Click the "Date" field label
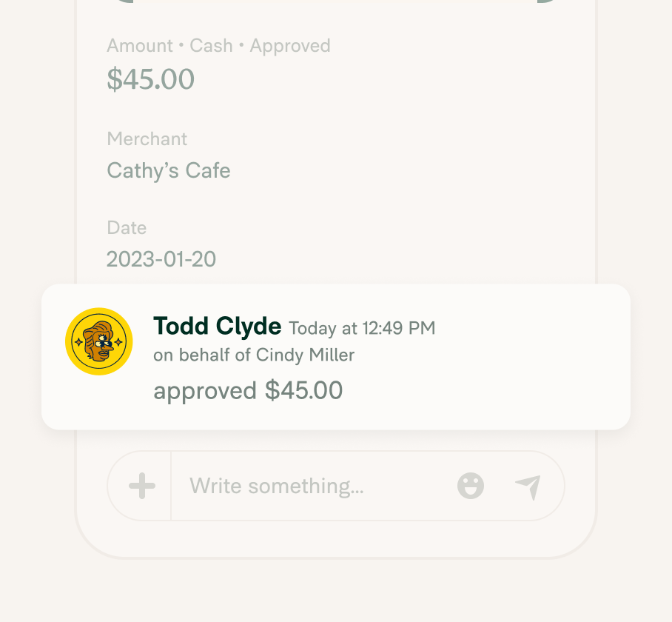 pos(127,227)
